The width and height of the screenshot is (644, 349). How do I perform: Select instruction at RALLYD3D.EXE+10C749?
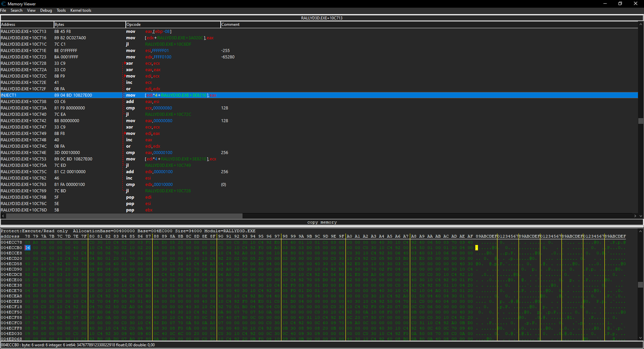tap(319, 134)
